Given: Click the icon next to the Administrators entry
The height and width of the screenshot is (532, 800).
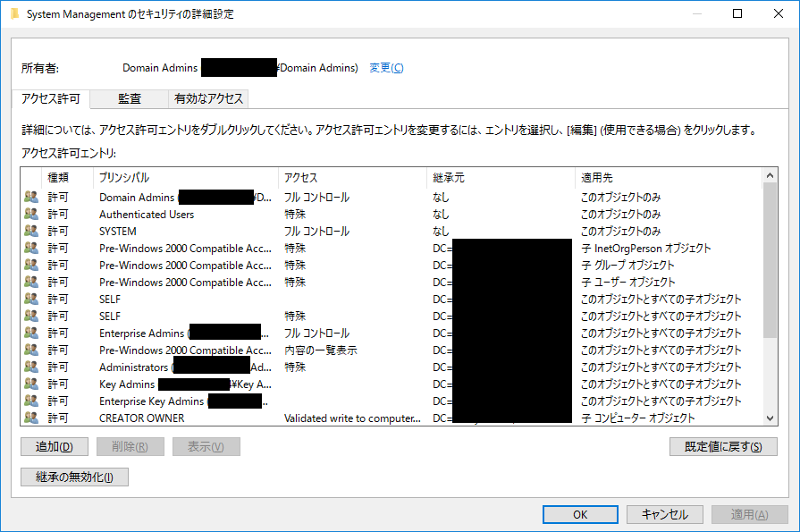Looking at the screenshot, I should tap(31, 367).
